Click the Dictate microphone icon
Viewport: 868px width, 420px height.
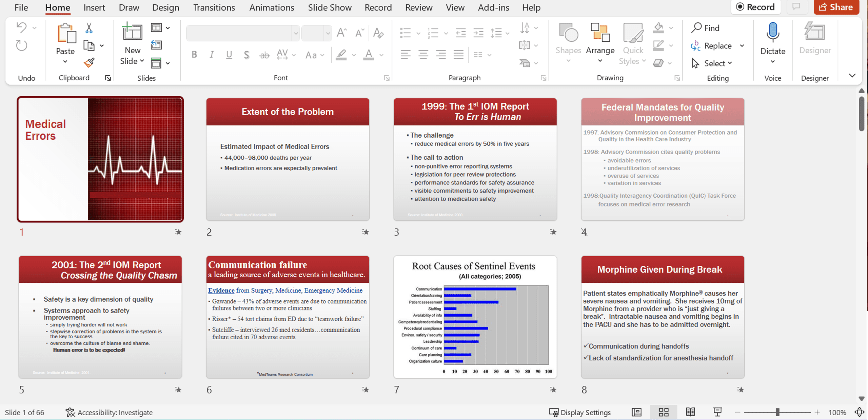(772, 32)
